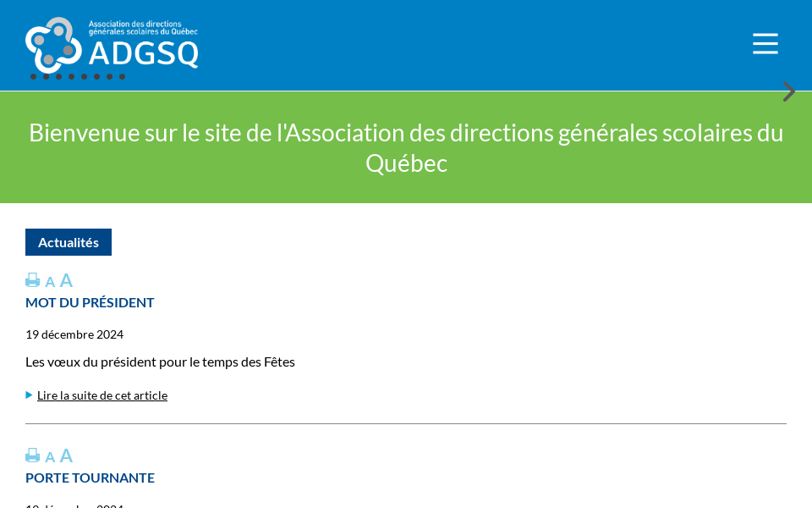Click the 'Les vœux du président' summary text

pyautogui.click(x=160, y=362)
